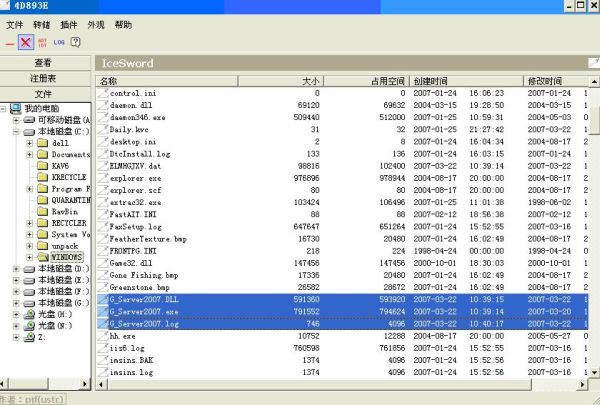
Task: Select local disk (D:) in the tree
Action: [64, 269]
